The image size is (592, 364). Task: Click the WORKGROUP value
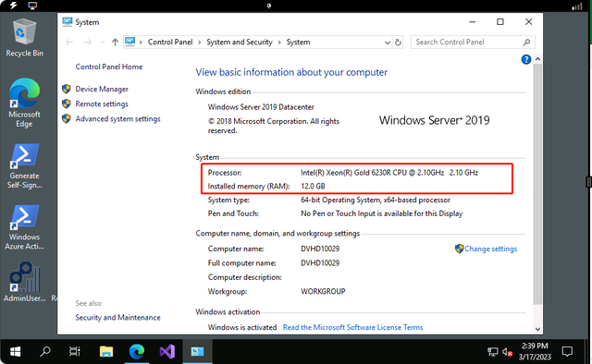[x=323, y=292]
